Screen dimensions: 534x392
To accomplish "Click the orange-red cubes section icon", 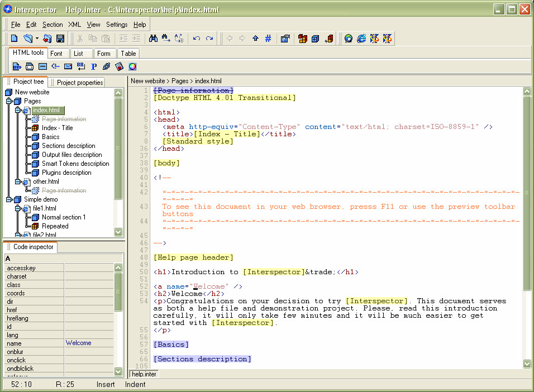I will pos(302,39).
